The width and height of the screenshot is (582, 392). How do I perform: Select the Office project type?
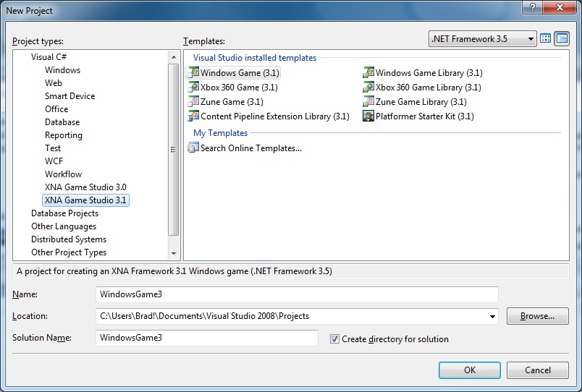click(x=56, y=109)
